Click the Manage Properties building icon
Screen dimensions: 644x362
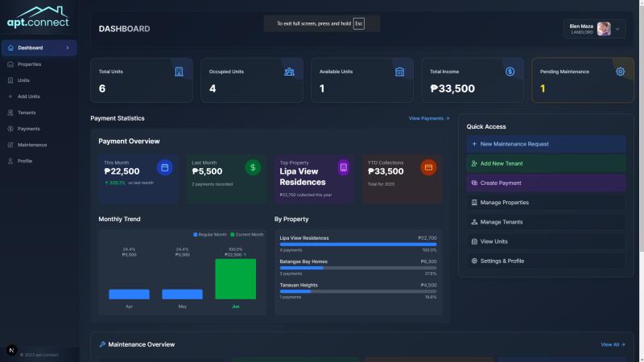pyautogui.click(x=474, y=203)
